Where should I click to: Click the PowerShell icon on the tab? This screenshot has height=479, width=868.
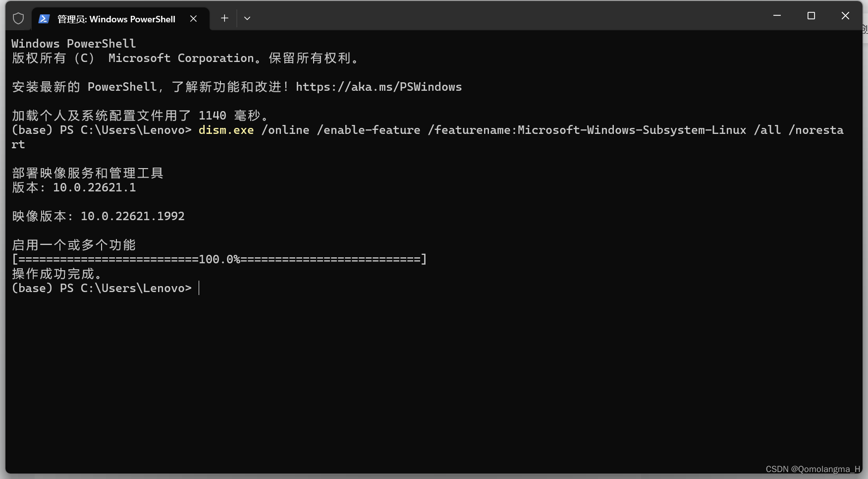pos(44,19)
